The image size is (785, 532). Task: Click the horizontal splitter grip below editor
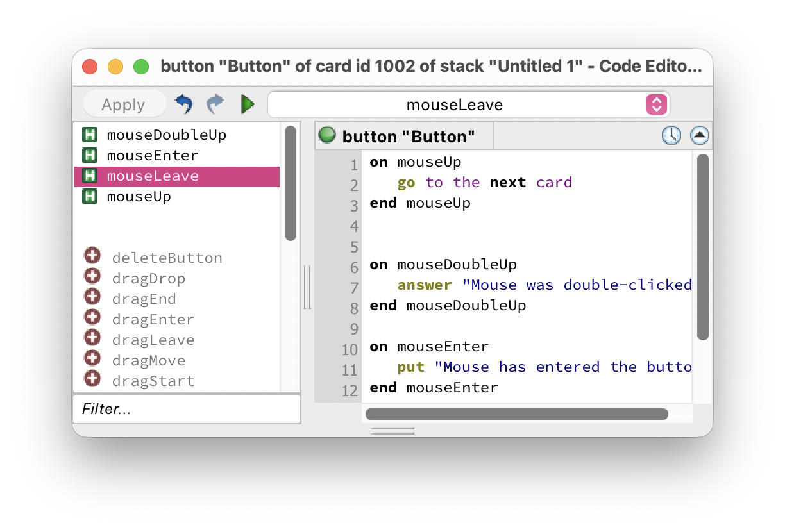[393, 431]
